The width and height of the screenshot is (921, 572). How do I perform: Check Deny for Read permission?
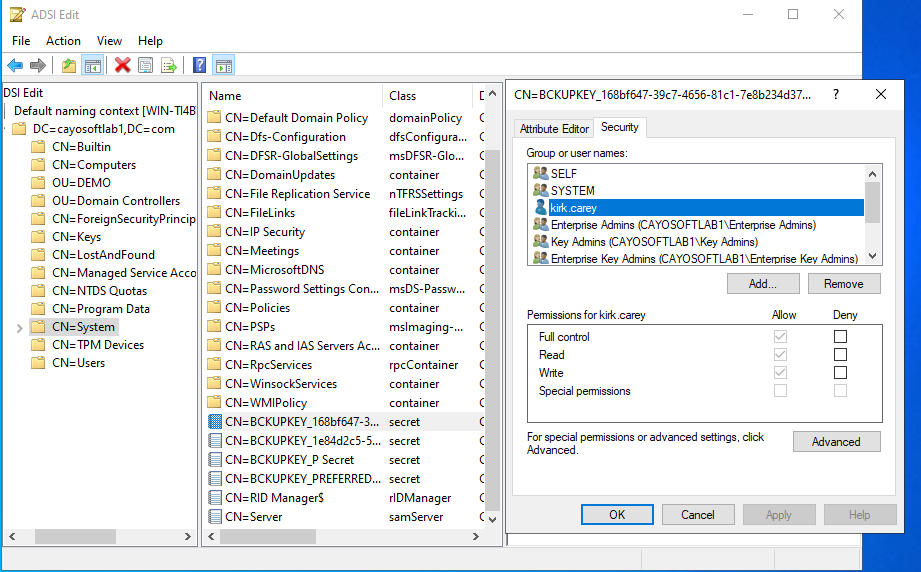[840, 355]
